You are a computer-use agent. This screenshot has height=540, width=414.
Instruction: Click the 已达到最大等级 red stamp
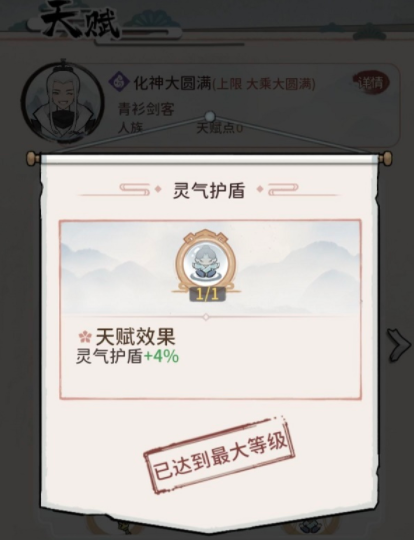[219, 455]
